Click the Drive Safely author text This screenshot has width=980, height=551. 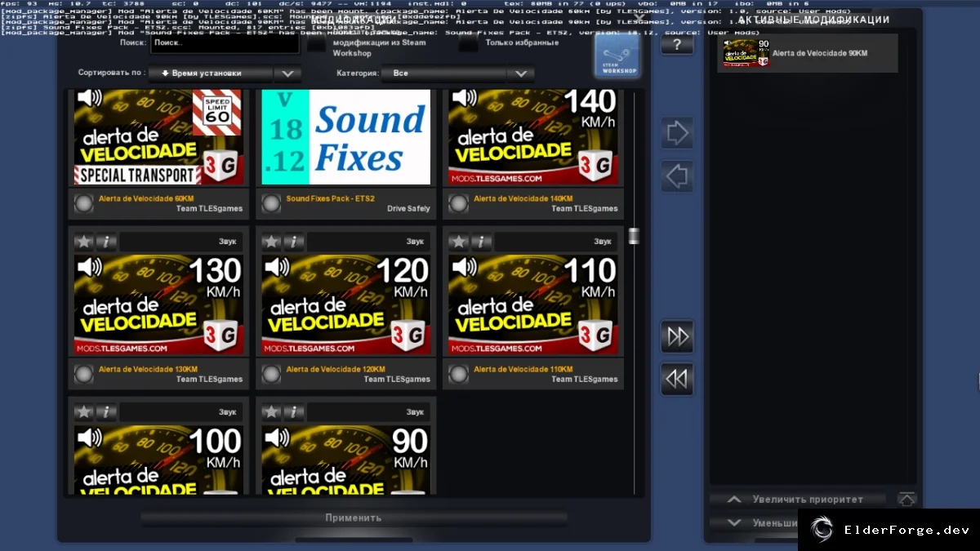(408, 209)
